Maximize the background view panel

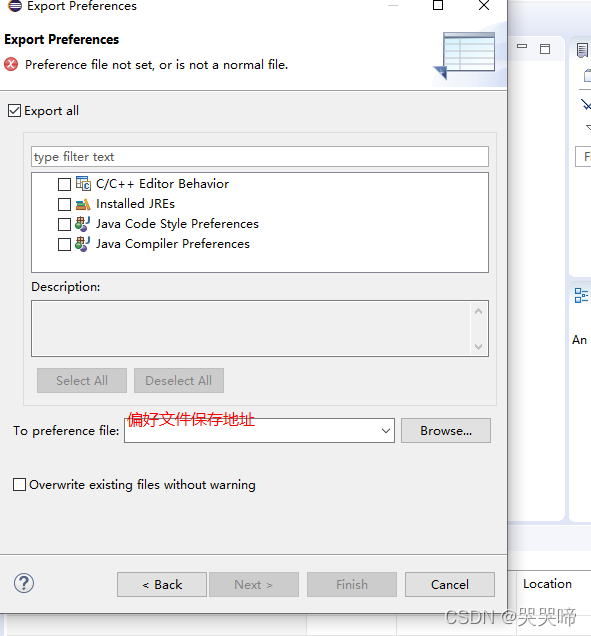tap(545, 49)
